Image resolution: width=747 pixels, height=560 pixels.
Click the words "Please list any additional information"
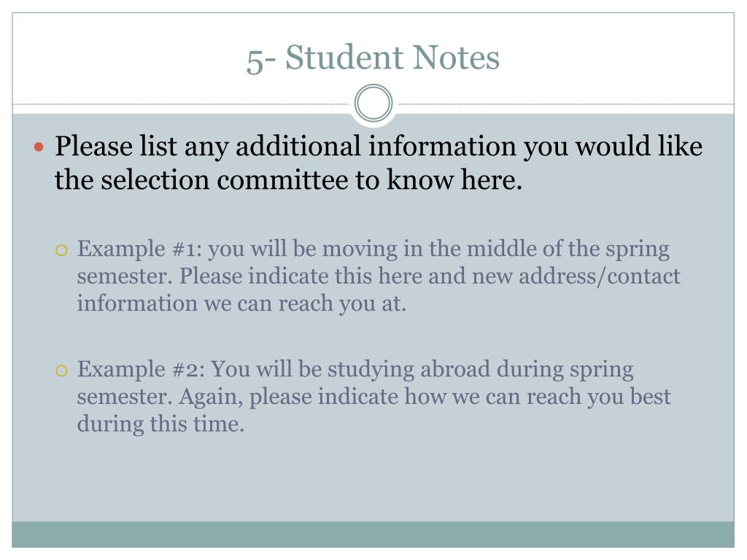(x=285, y=146)
